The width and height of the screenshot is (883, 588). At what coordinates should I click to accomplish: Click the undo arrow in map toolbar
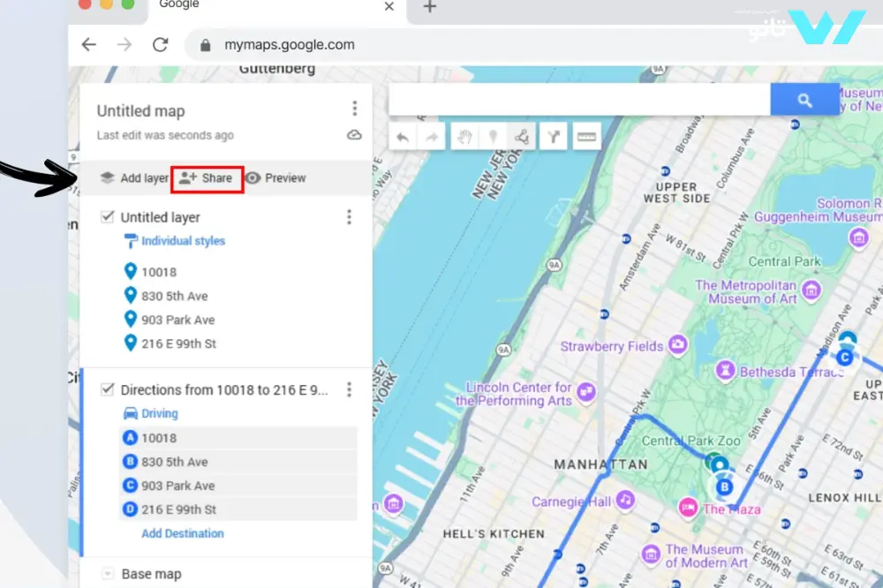coord(403,137)
